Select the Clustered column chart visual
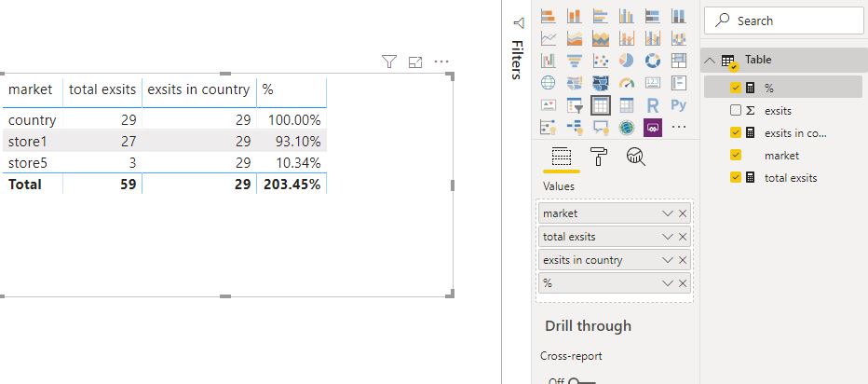This screenshot has height=384, width=868. click(x=626, y=16)
